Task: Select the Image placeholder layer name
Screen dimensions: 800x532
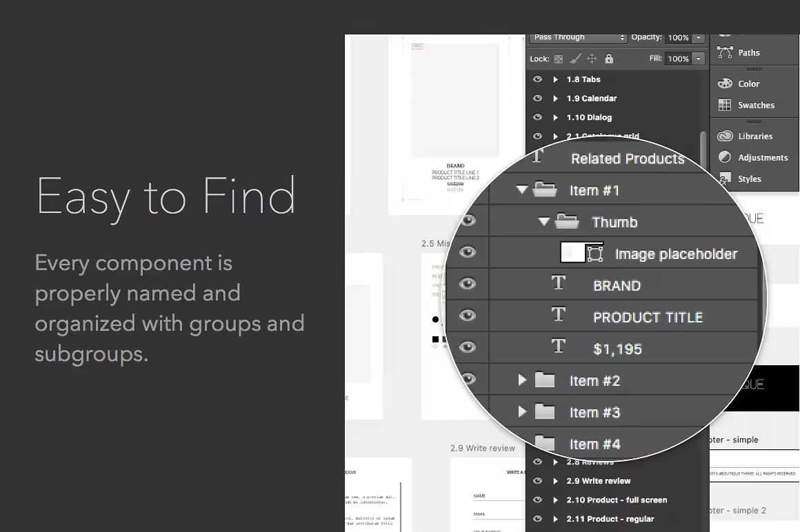Action: click(677, 254)
